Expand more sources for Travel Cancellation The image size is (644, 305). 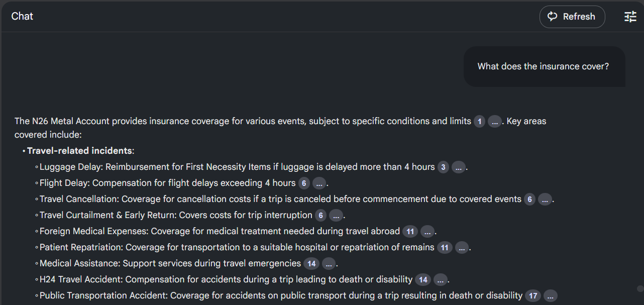(x=545, y=199)
